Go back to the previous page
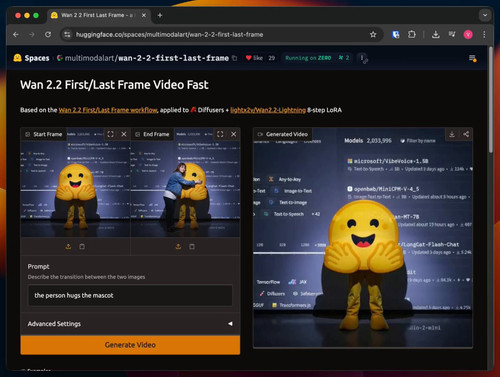The width and height of the screenshot is (500, 377). tap(16, 34)
